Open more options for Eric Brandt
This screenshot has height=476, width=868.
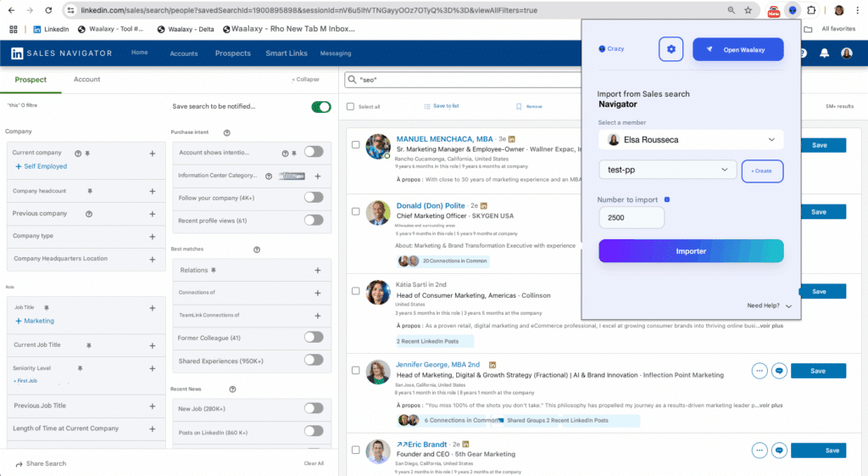point(759,451)
